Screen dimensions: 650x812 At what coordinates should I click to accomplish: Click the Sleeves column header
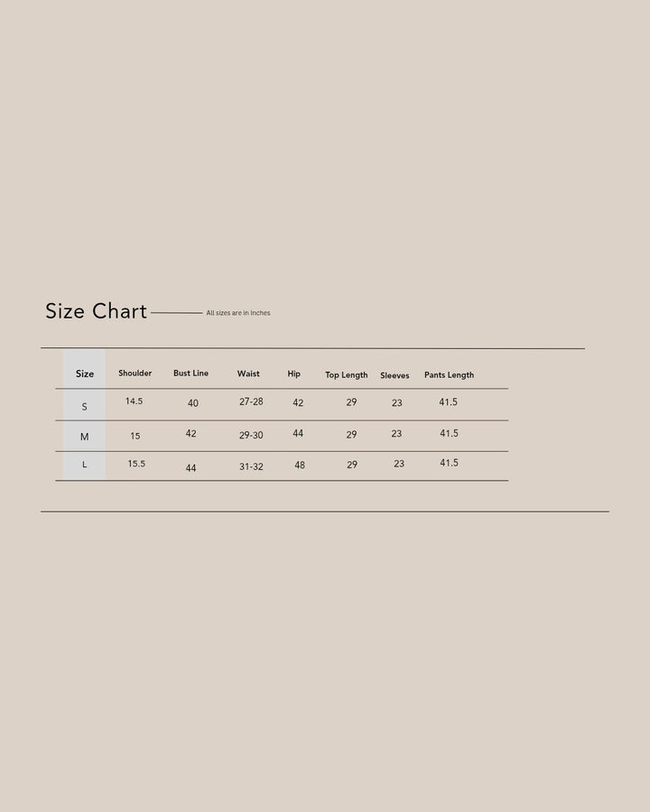tap(395, 375)
